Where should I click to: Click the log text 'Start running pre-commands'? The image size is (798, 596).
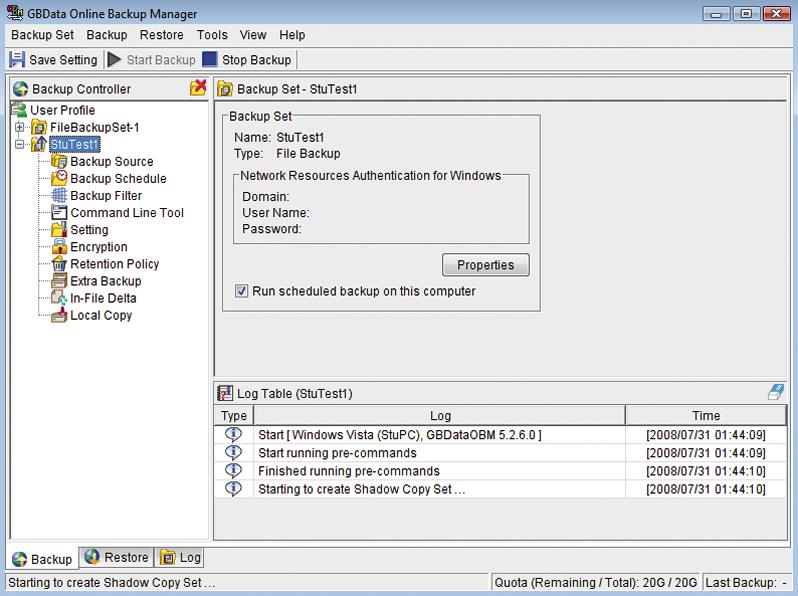coord(337,453)
